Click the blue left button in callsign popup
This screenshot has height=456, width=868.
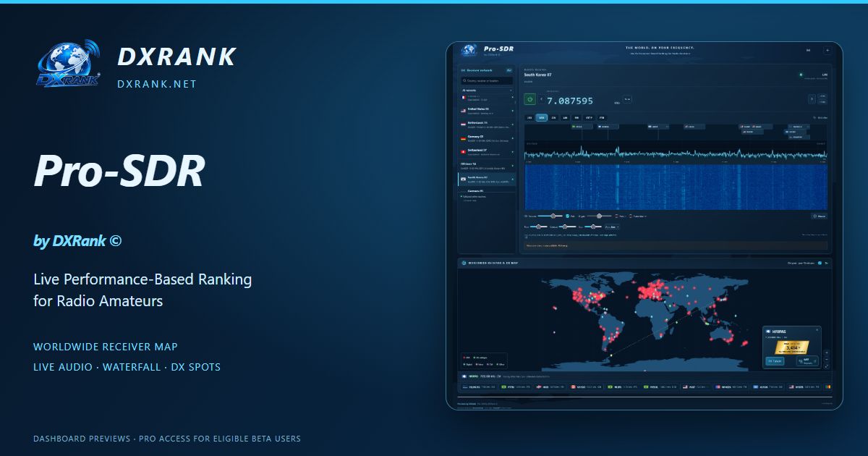[775, 360]
